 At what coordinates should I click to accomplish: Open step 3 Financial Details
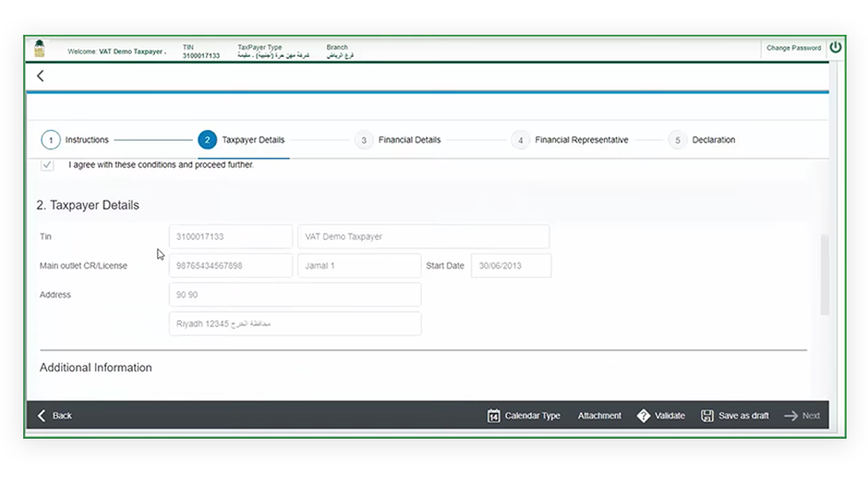(x=398, y=140)
